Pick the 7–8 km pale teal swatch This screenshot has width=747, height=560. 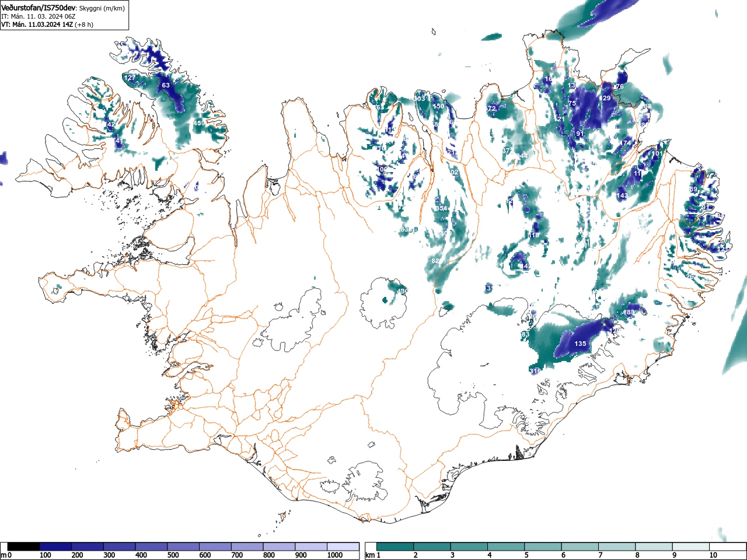[617, 547]
